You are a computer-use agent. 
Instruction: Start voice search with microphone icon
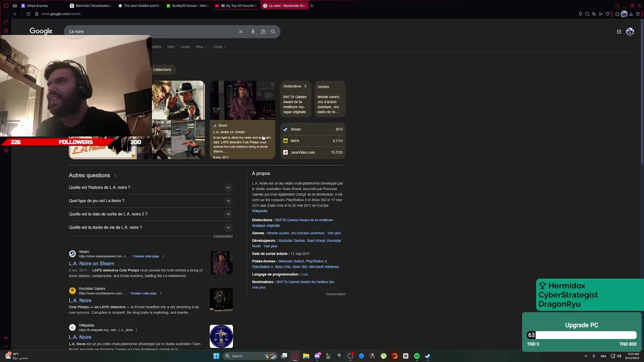pyautogui.click(x=253, y=32)
